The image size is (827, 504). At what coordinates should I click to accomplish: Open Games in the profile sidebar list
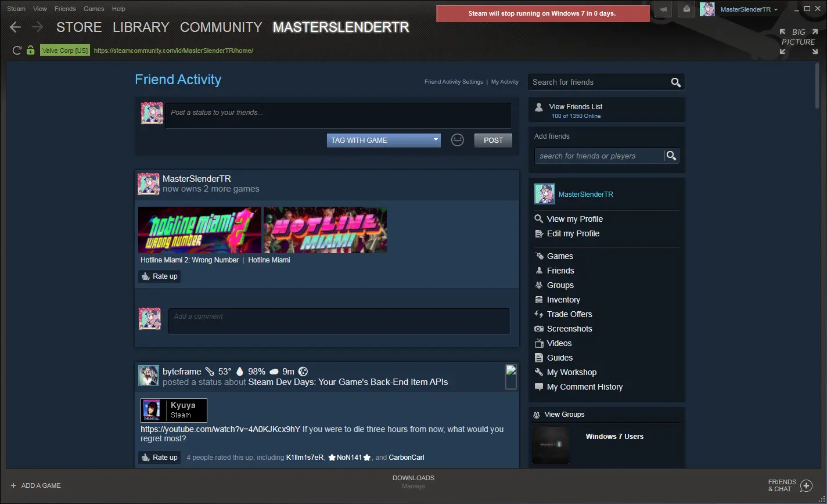(560, 256)
